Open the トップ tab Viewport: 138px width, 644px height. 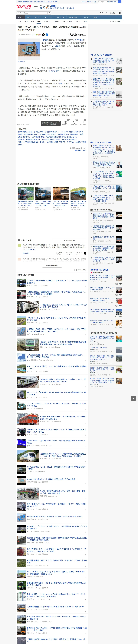click(20, 17)
